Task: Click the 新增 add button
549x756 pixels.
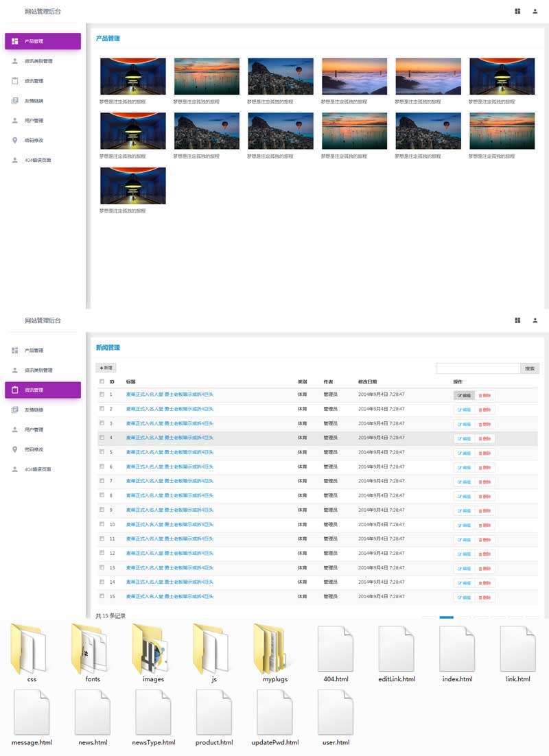Action: click(106, 368)
